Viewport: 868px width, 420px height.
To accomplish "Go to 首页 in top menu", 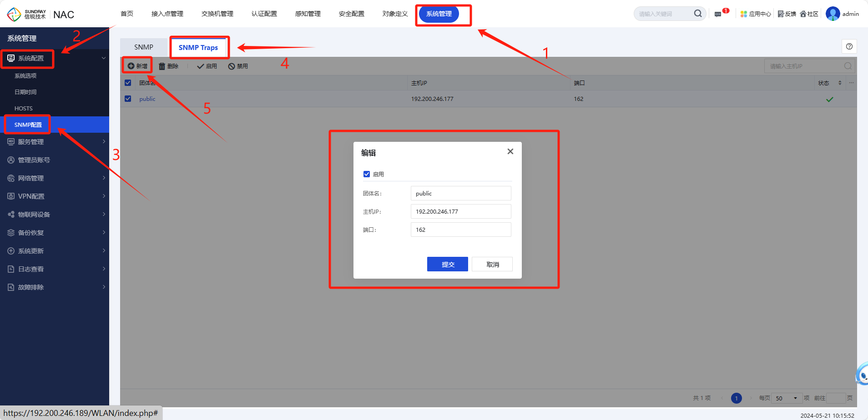I will [127, 14].
